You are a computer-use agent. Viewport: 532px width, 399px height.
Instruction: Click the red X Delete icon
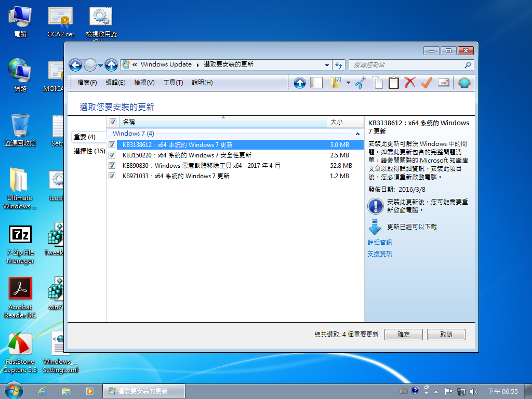[410, 83]
